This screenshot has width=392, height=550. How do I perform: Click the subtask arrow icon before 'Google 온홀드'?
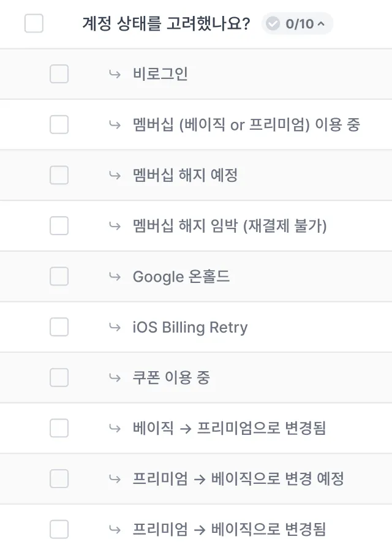pyautogui.click(x=115, y=276)
